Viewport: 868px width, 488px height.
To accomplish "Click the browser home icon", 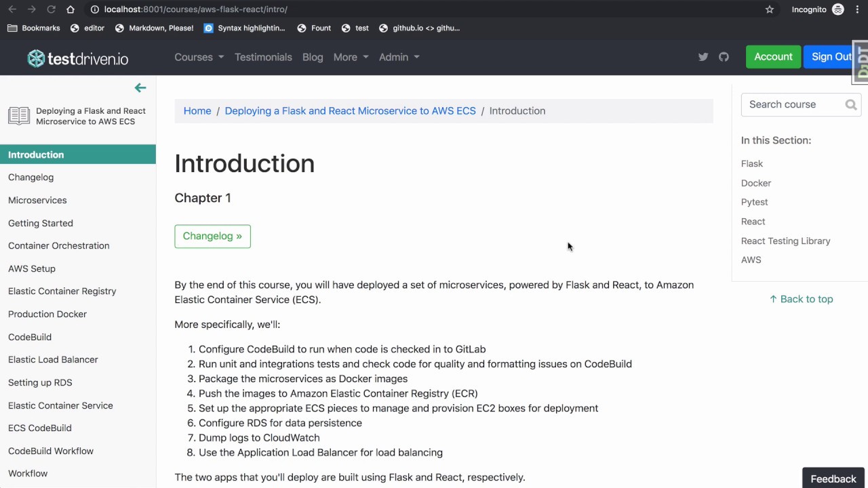I will (x=71, y=9).
